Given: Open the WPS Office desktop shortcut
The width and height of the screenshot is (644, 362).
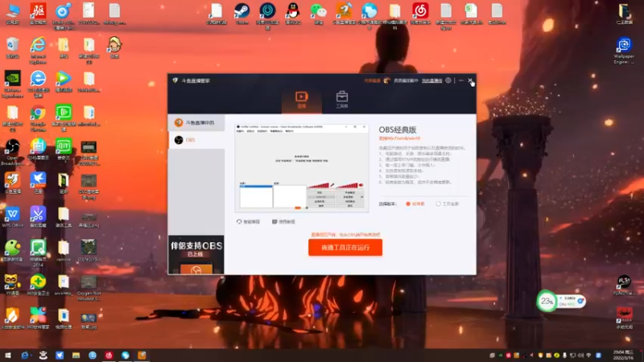Looking at the screenshot, I should [12, 217].
